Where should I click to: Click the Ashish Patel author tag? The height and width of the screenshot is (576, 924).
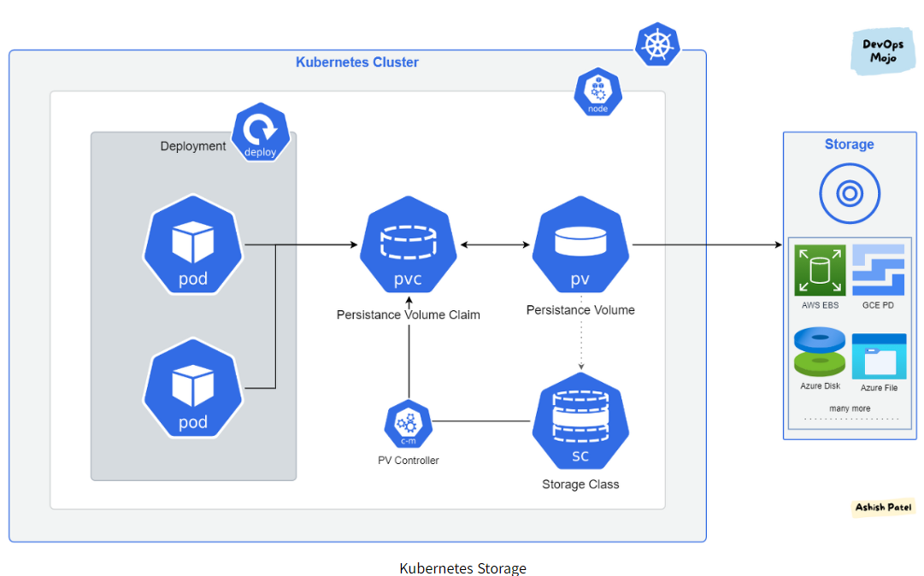[x=883, y=508]
